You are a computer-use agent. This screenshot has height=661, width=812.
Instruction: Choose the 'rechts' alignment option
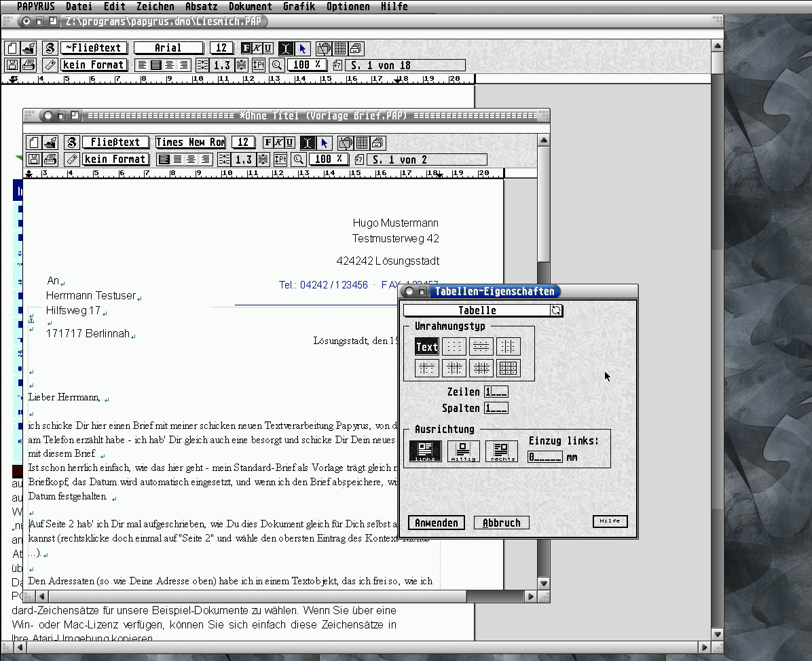point(501,451)
